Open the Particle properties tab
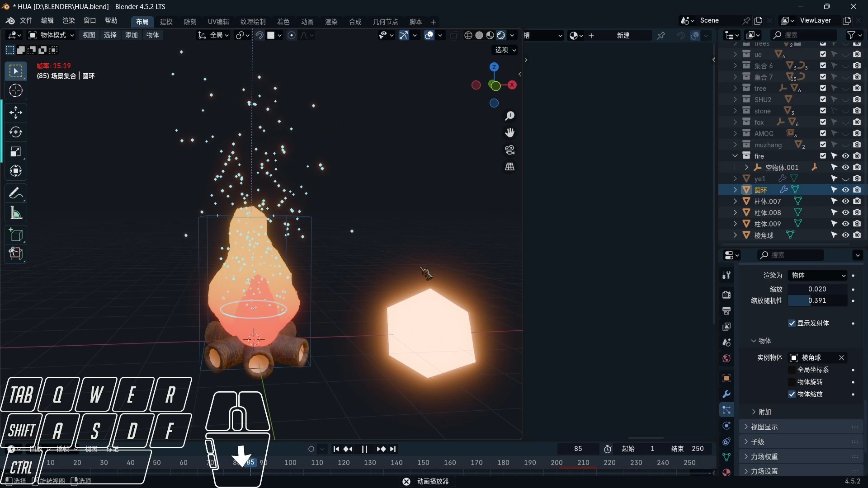868x488 pixels. pos(726,410)
